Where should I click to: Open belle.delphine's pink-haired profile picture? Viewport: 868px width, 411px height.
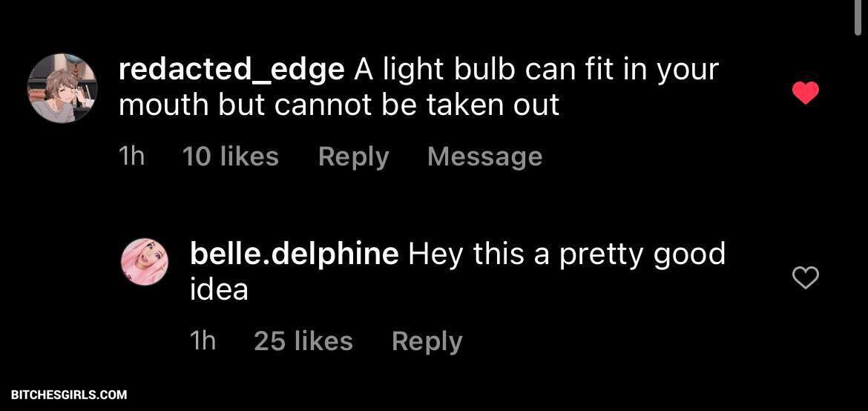click(x=145, y=262)
